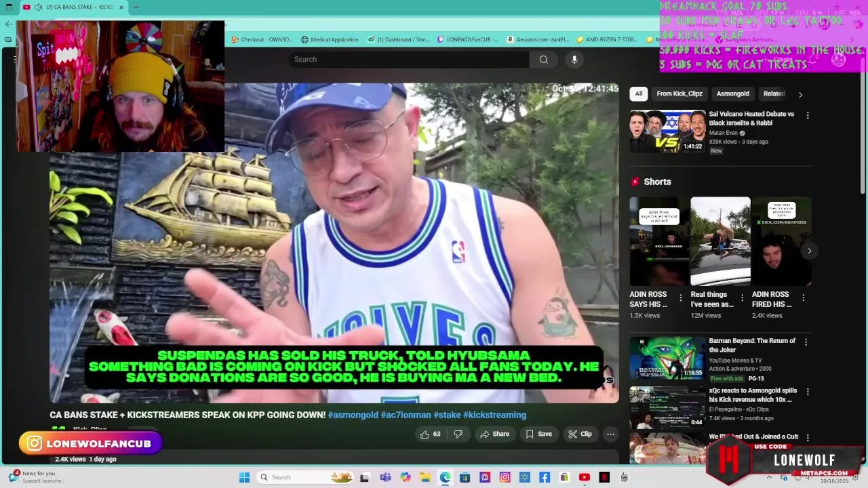Open the Dashboard / Stre... bookmark

(x=399, y=40)
